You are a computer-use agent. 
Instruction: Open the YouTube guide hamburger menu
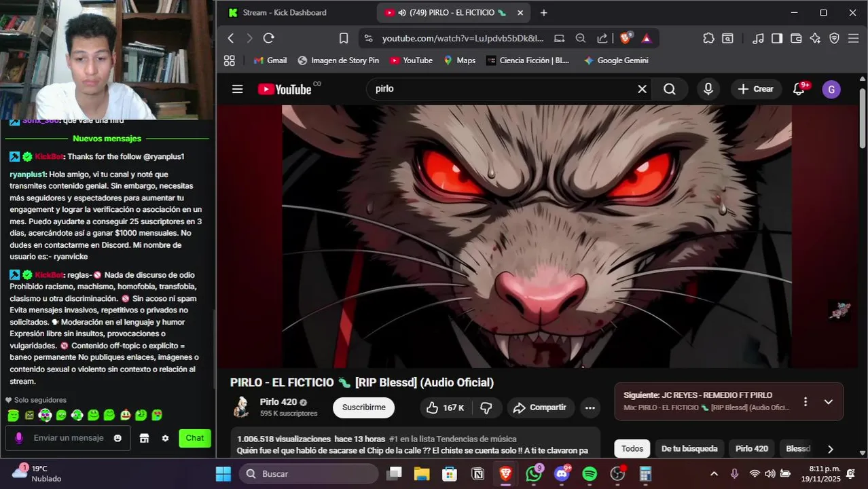click(237, 89)
